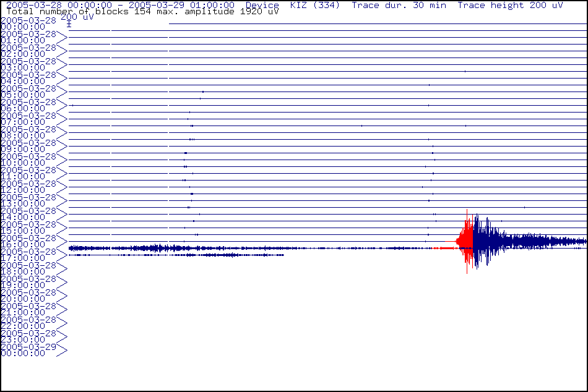Click the partial noisy trace in the 17:30 row

176,255
